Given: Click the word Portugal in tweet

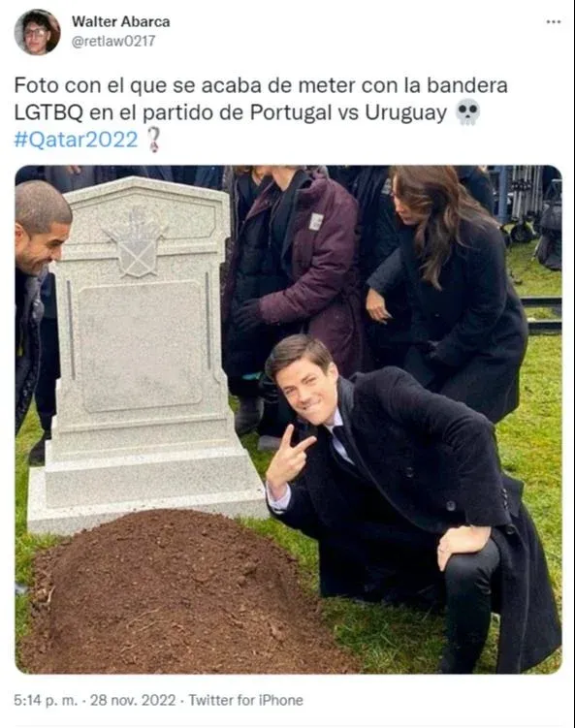Looking at the screenshot, I should 291,112.
